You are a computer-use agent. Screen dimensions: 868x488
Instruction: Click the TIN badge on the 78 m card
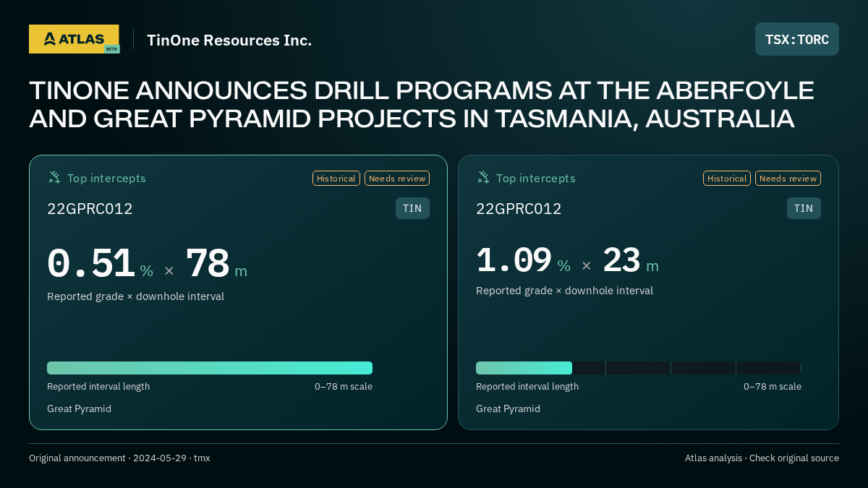coord(412,208)
